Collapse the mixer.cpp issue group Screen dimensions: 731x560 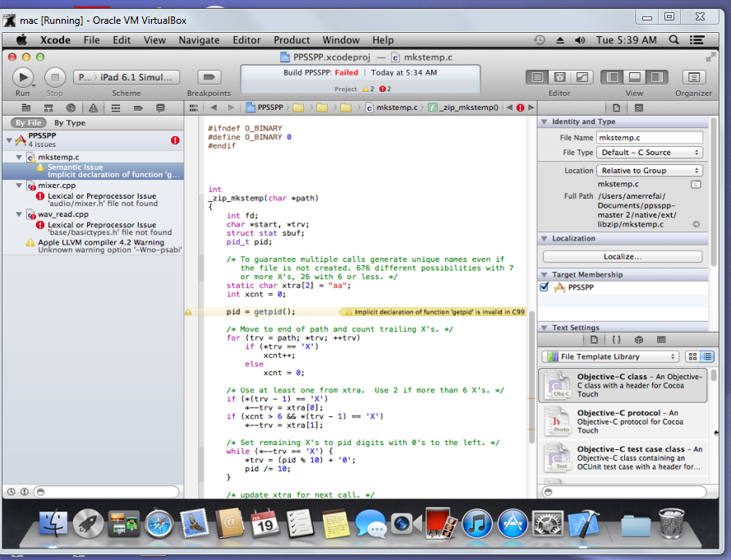pyautogui.click(x=19, y=186)
